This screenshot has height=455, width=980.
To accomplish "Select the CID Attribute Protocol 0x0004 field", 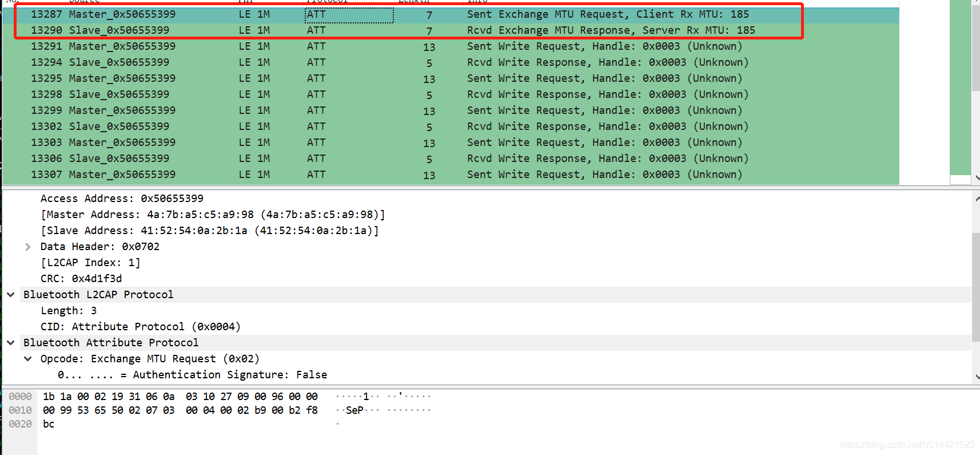I will pos(141,327).
